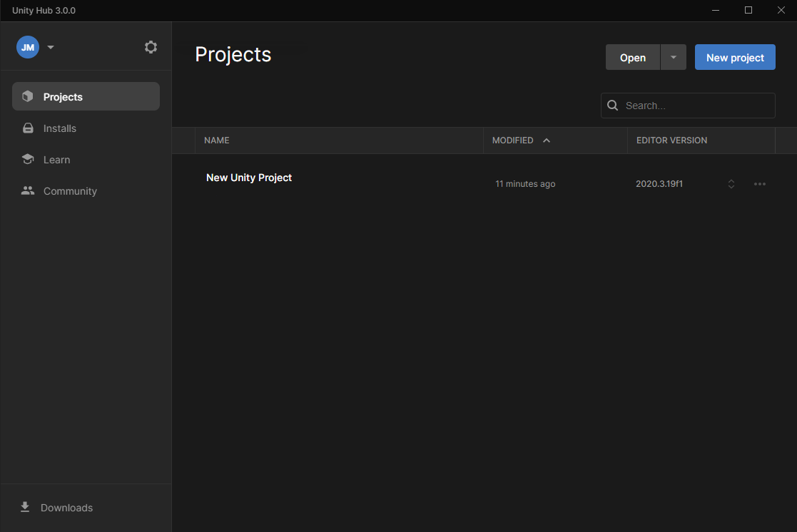Sort projects by Editor Version column

point(671,140)
